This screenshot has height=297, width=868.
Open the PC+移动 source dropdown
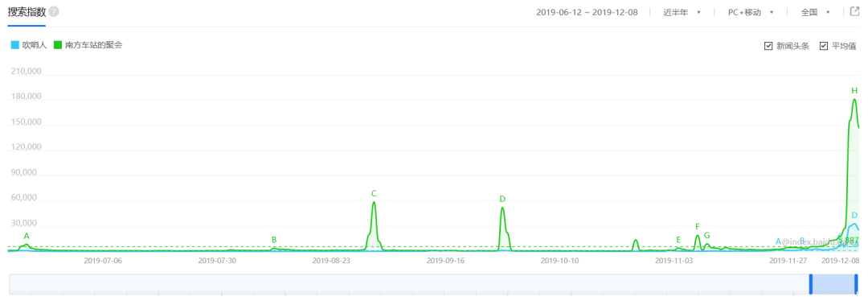coord(751,12)
